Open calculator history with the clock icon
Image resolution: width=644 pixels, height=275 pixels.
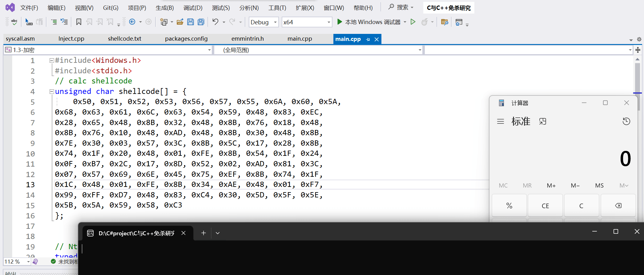[x=626, y=121]
